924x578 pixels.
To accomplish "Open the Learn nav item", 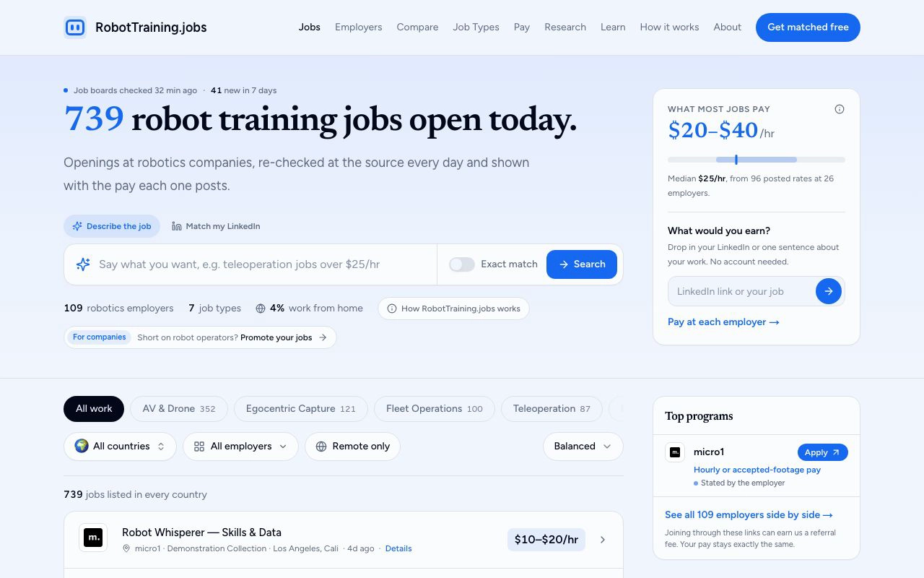I will tap(613, 27).
